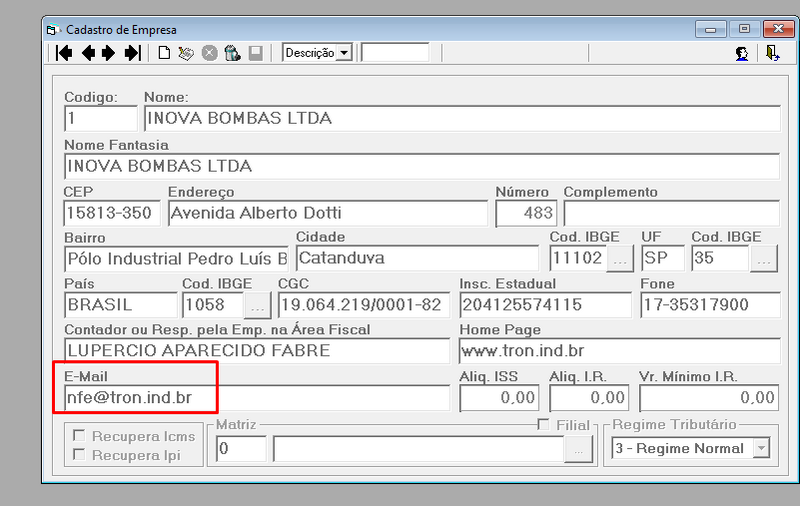Click the exit door icon

[x=772, y=53]
